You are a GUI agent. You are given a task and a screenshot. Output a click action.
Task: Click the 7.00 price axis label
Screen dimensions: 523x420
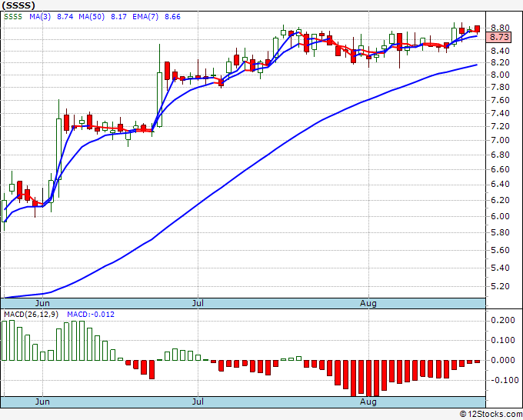[500, 141]
